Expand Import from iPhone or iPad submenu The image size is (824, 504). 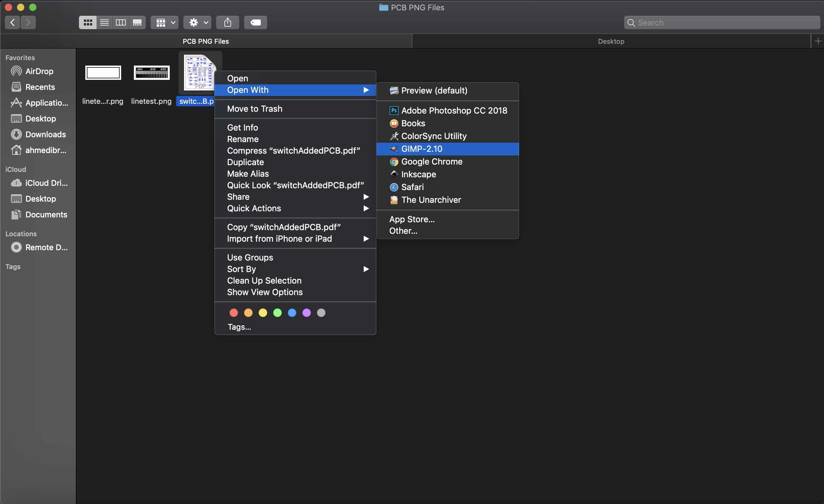(x=295, y=238)
